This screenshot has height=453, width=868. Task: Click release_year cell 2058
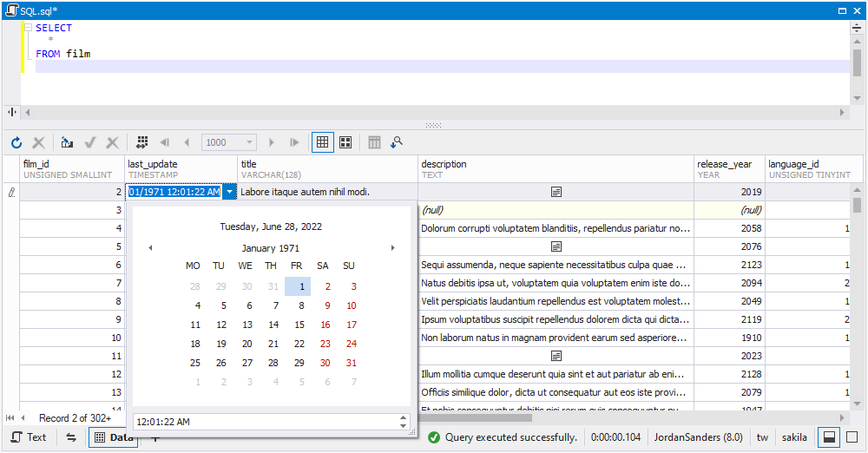(x=729, y=228)
